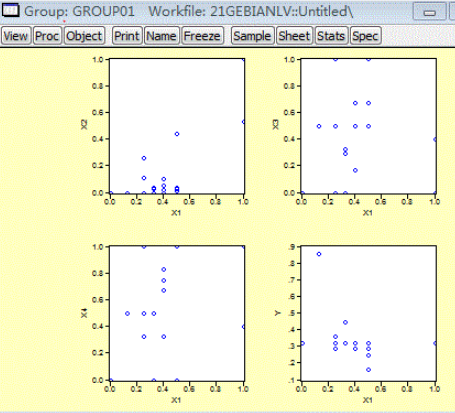Show the Stats view

[331, 36]
